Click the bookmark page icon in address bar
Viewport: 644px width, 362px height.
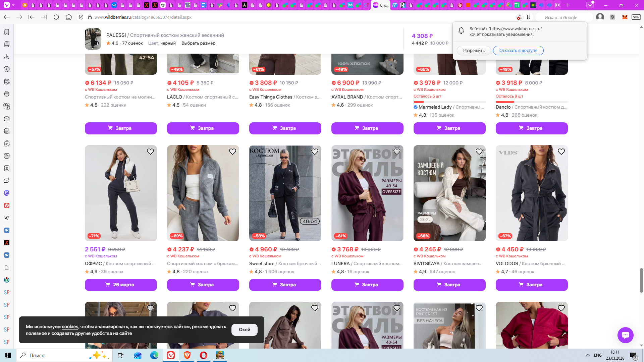pyautogui.click(x=529, y=17)
